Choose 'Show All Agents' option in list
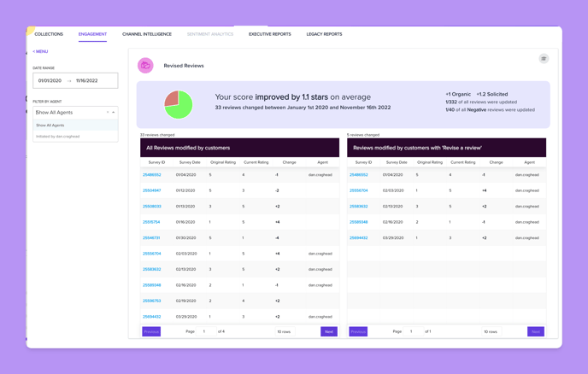The width and height of the screenshot is (588, 374). click(75, 126)
